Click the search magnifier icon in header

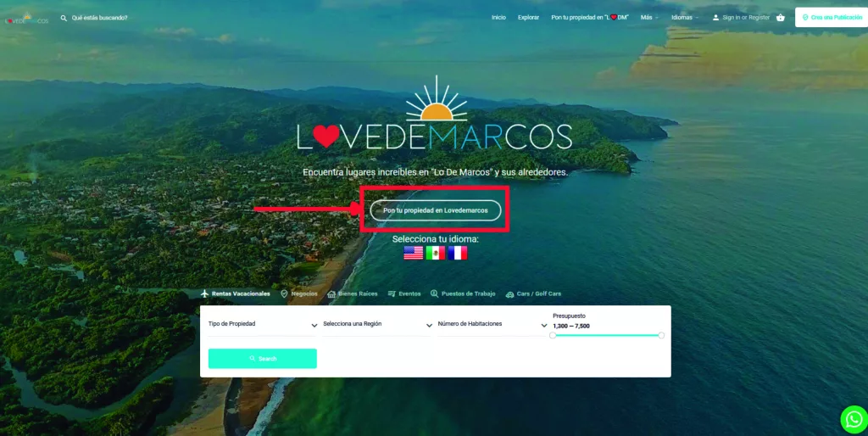pos(64,18)
